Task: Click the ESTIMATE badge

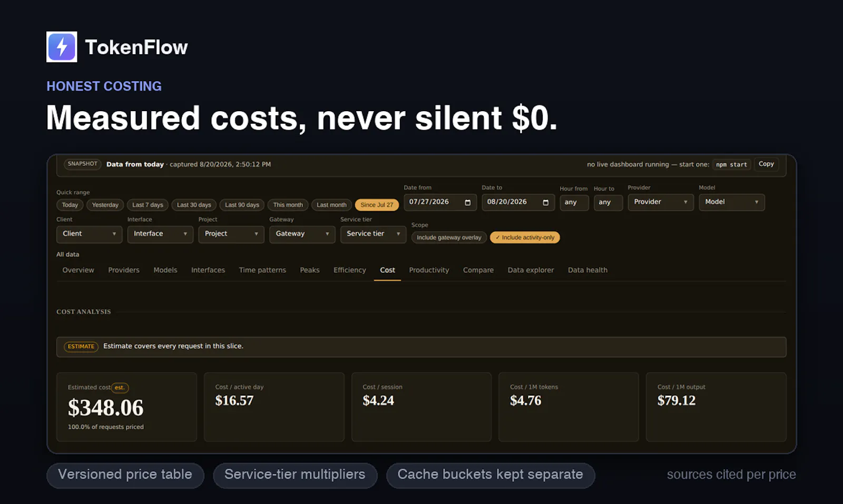Action: (81, 347)
